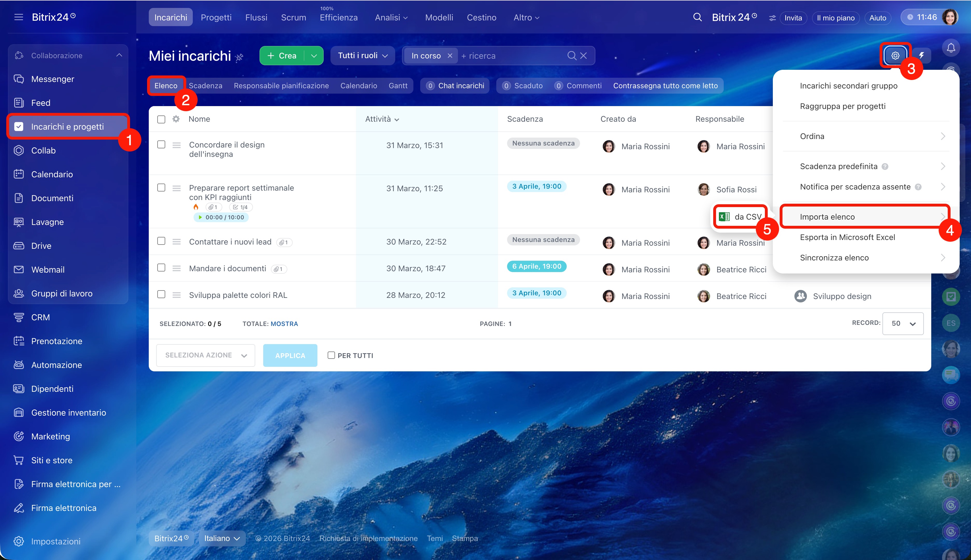
Task: Open the Tutti i ruoli dropdown
Action: tap(362, 56)
